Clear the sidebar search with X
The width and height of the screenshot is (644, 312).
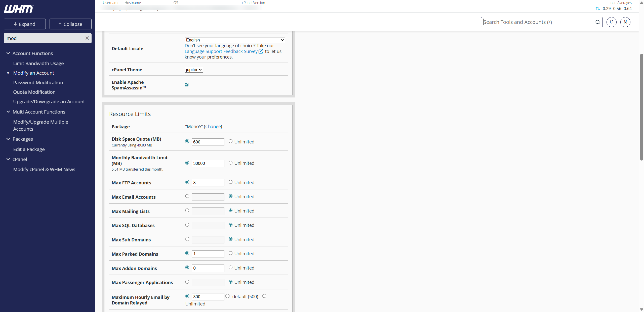coord(87,38)
